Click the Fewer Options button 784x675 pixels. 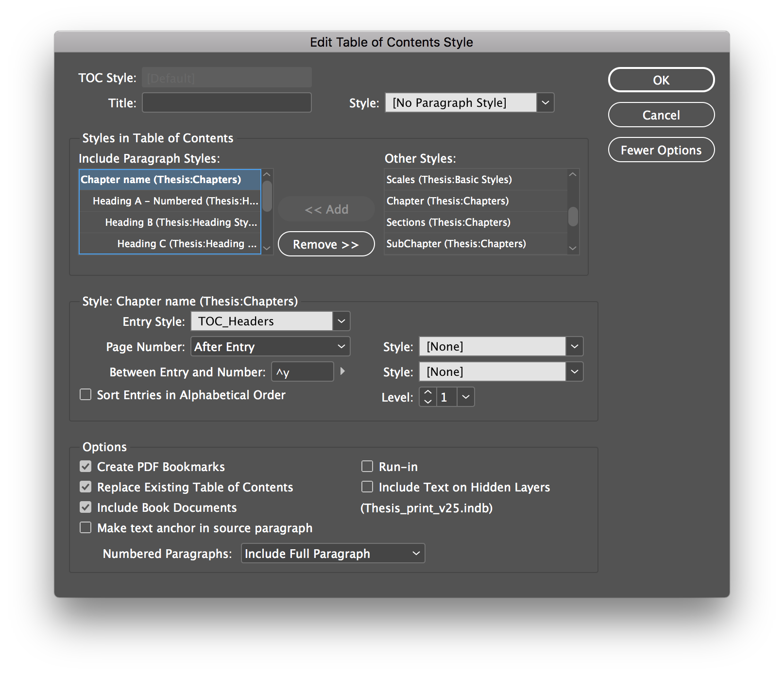[x=661, y=150]
